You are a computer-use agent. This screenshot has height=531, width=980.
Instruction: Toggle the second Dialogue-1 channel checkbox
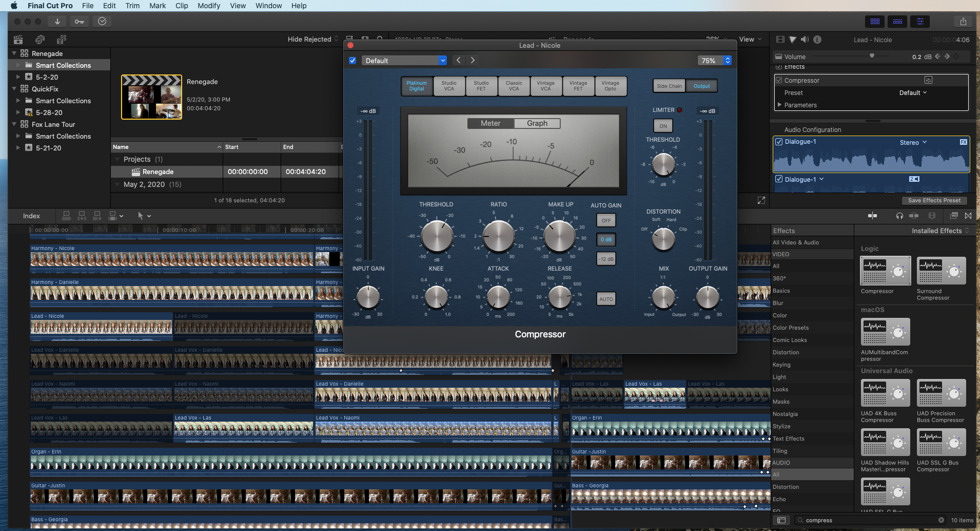(x=779, y=179)
